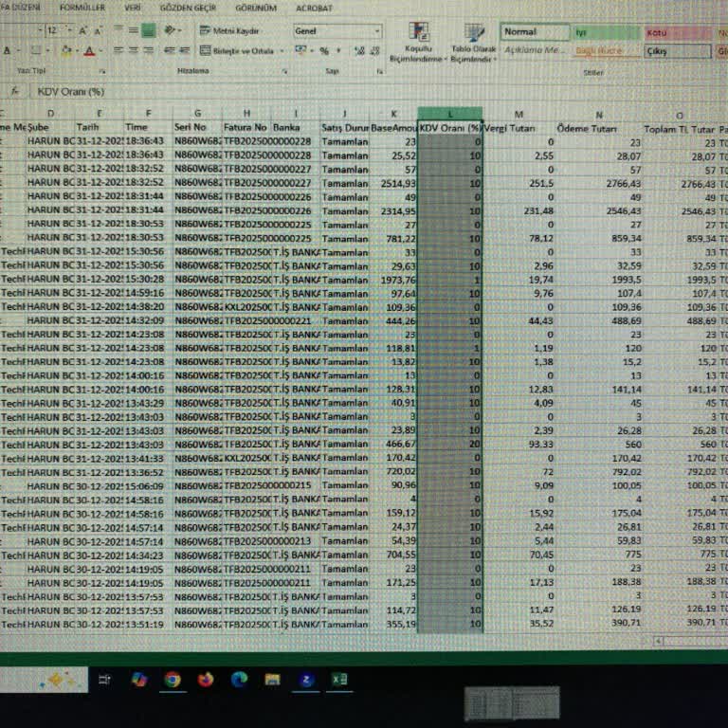Open Firefox from the taskbar
The width and height of the screenshot is (728, 728).
206,680
